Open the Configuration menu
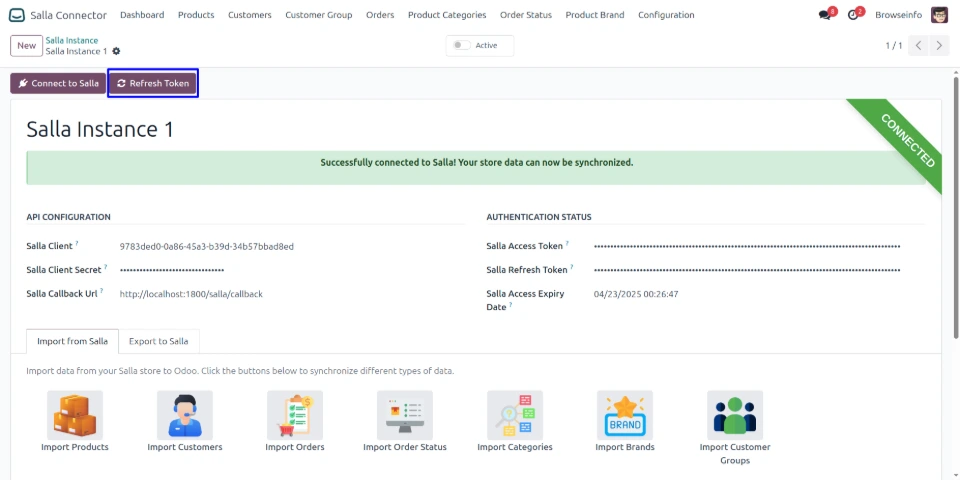Viewport: 960px width, 480px height. pyautogui.click(x=666, y=15)
